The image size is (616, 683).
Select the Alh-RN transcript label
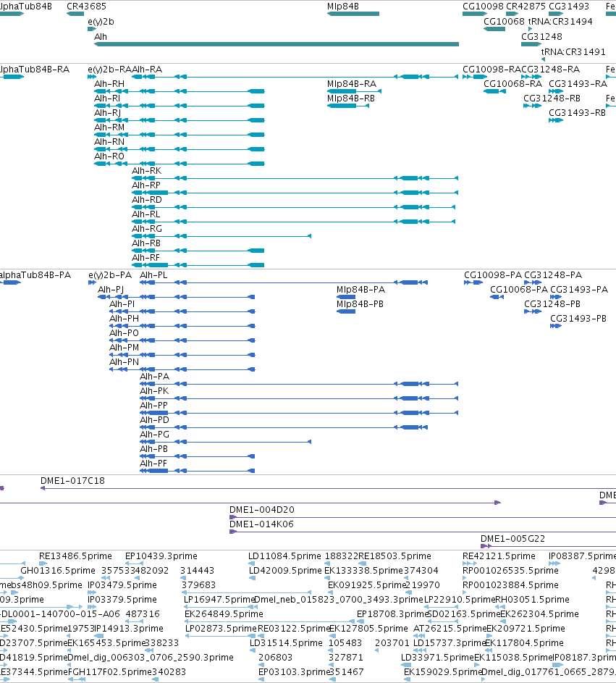click(x=109, y=141)
